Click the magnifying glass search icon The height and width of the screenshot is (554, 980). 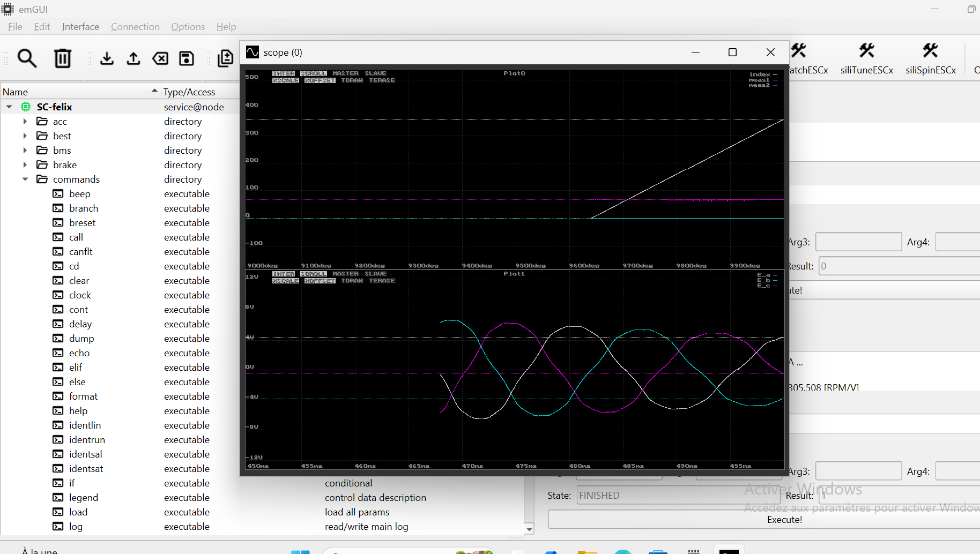pos(27,58)
